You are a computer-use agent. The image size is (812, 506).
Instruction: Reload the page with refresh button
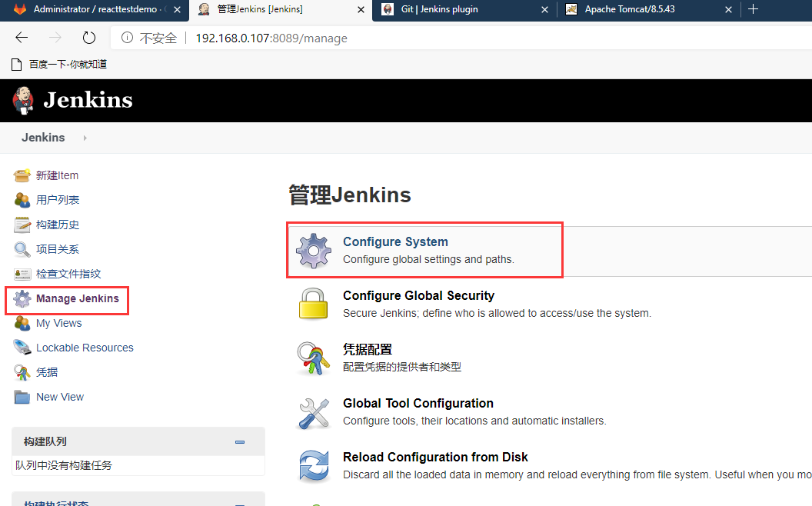pos(89,38)
